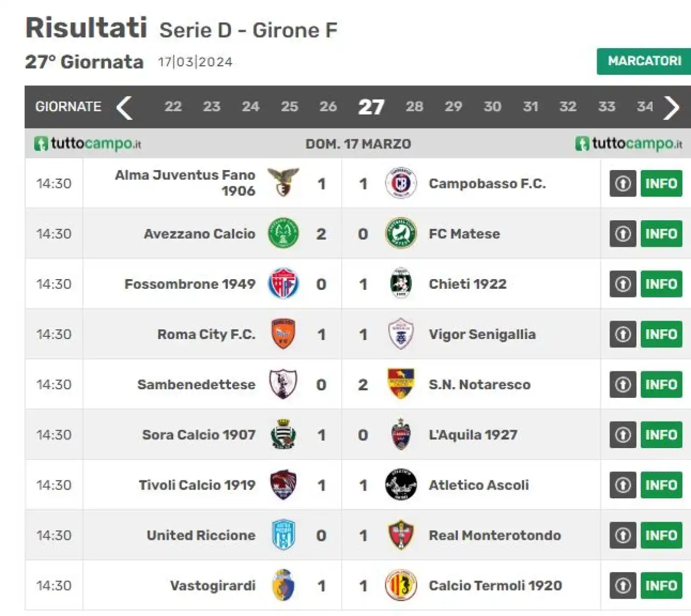The width and height of the screenshot is (691, 616).
Task: Open the Chieti 1922 team logo
Action: click(x=401, y=283)
